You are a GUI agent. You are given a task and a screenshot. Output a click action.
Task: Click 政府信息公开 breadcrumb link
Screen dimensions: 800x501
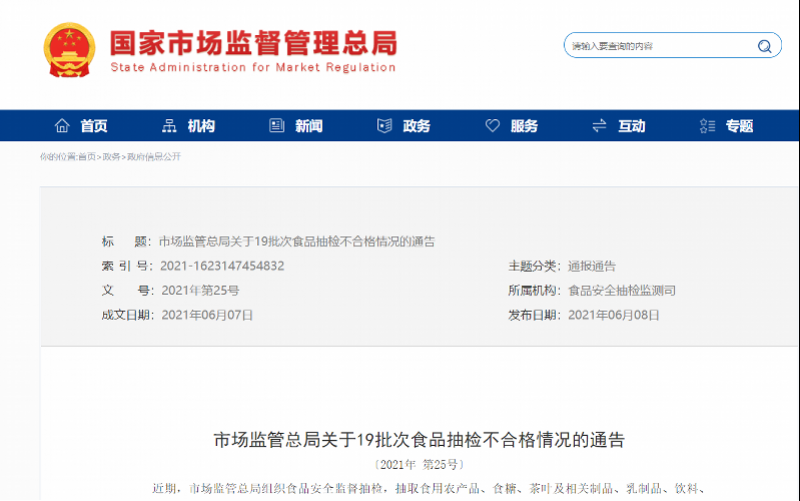click(x=153, y=157)
